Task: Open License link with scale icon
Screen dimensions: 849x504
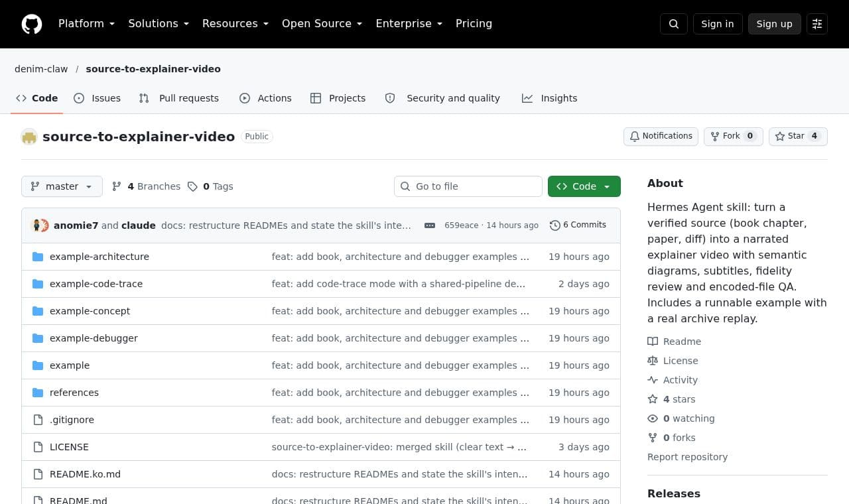Action: point(673,361)
